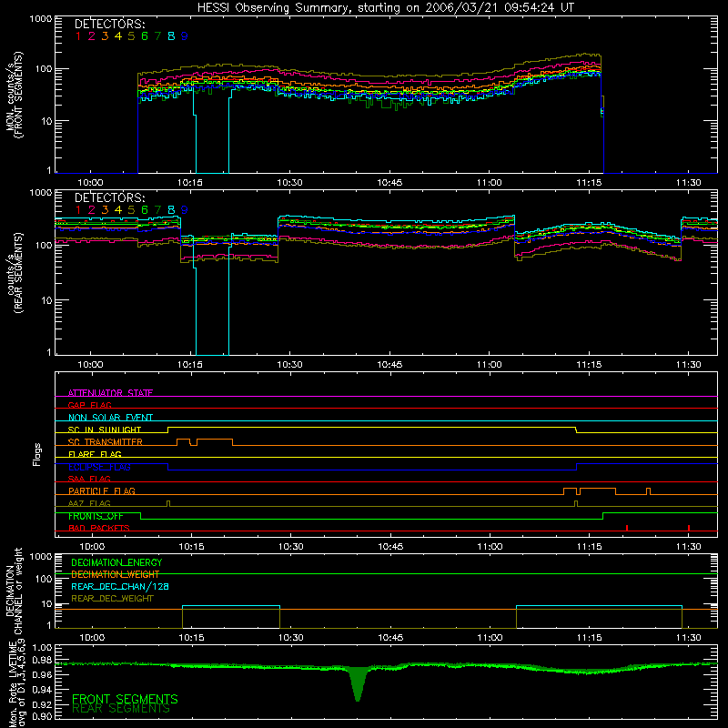Viewport: 728px width, 728px height.
Task: Click DETECTORS: label in front segments plot
Action: point(109,24)
